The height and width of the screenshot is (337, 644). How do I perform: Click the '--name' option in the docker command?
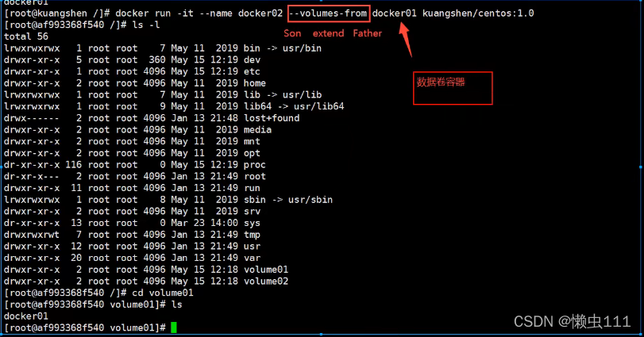pos(216,13)
